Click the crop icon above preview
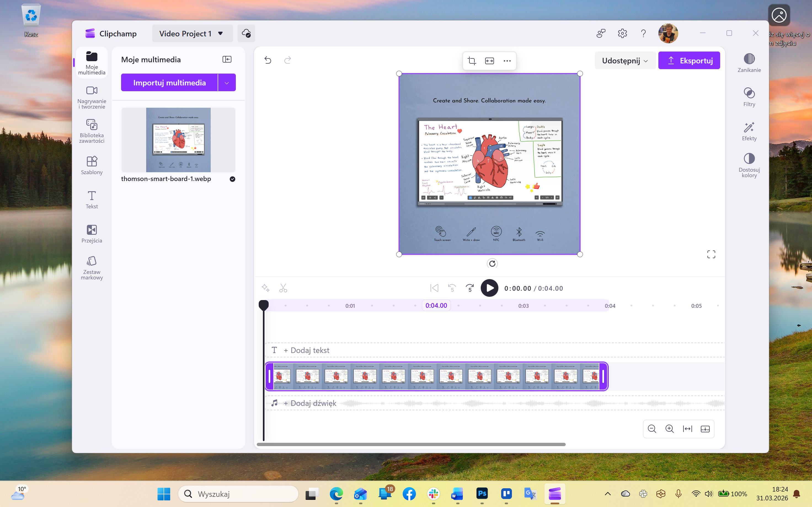812x507 pixels. [x=472, y=61]
